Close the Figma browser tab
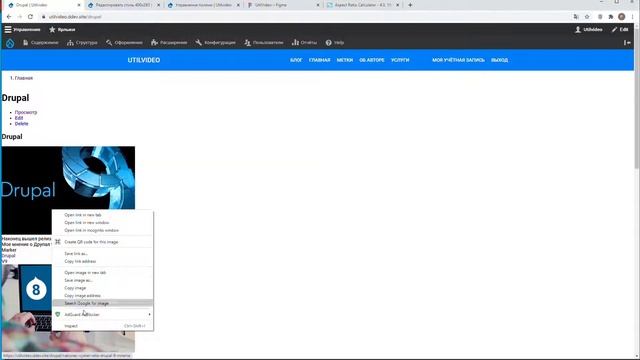Screen dimensions: 640x360 point(318,5)
